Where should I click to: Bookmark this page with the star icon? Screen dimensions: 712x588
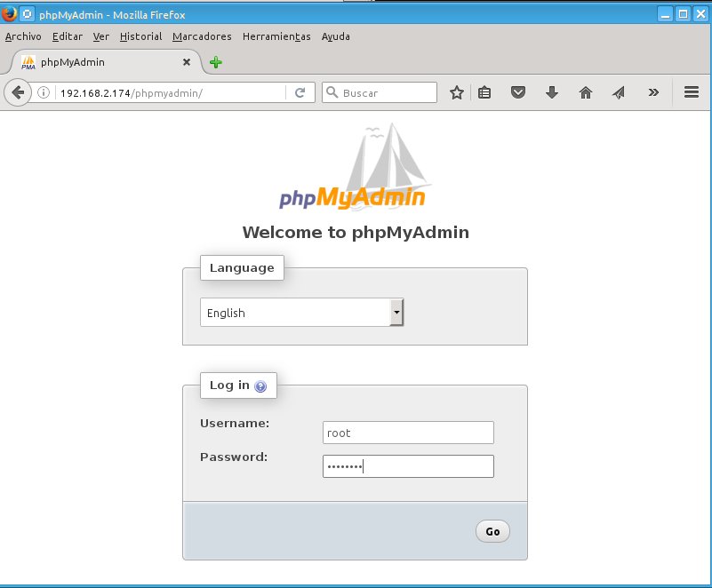point(456,92)
